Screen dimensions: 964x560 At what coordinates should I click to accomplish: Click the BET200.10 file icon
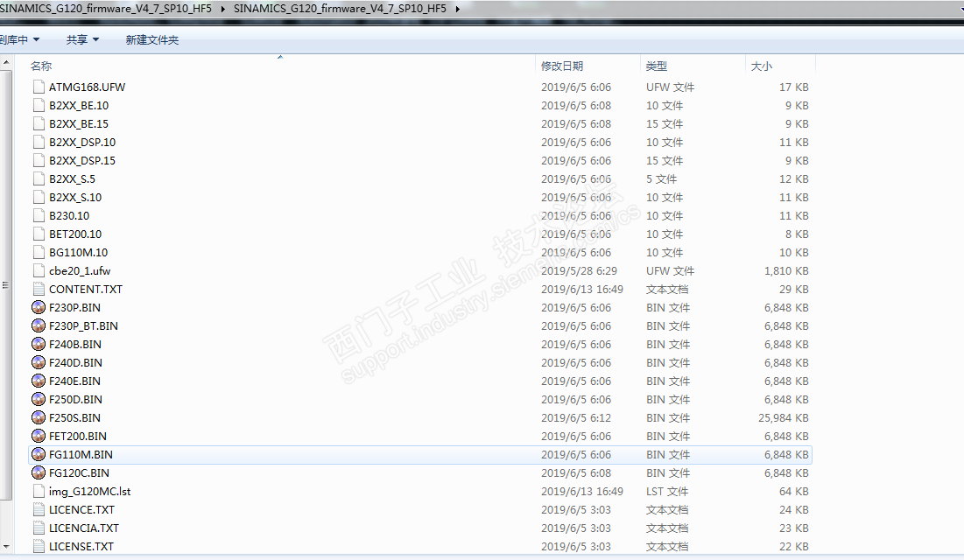click(x=39, y=234)
